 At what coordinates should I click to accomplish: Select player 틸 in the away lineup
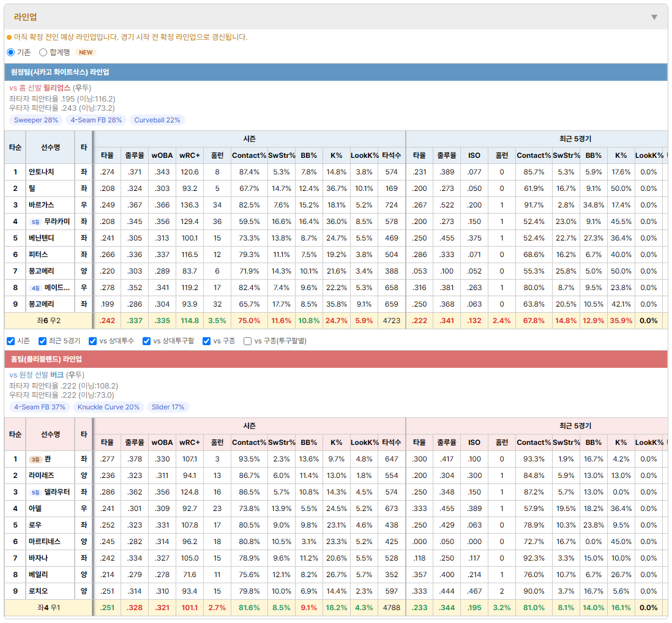click(x=32, y=188)
